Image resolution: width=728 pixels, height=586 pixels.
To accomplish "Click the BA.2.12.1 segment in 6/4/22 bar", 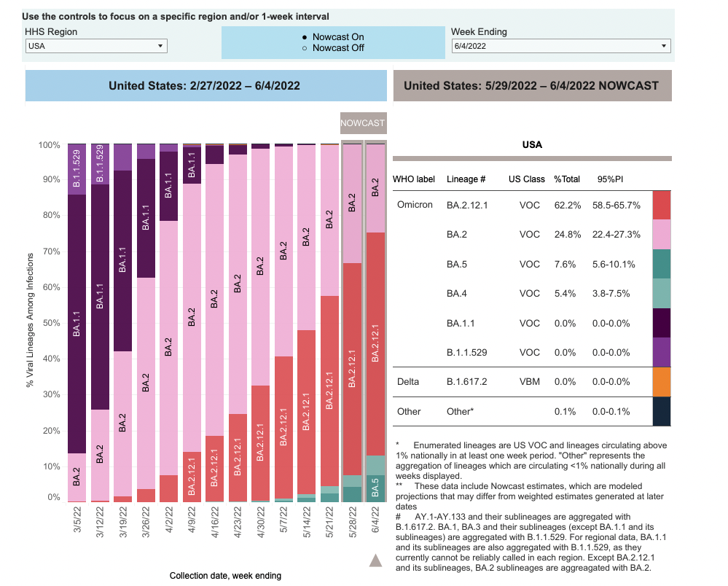I will point(375,343).
